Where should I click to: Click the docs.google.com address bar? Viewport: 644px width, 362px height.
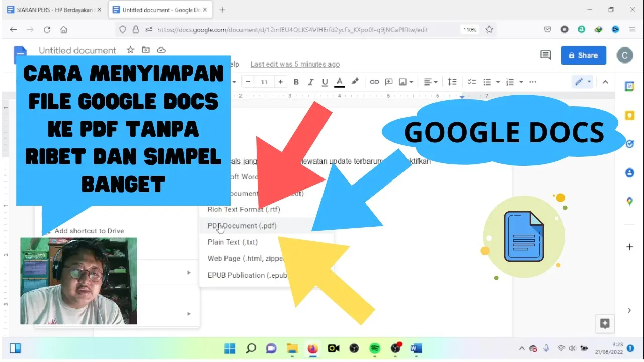292,30
